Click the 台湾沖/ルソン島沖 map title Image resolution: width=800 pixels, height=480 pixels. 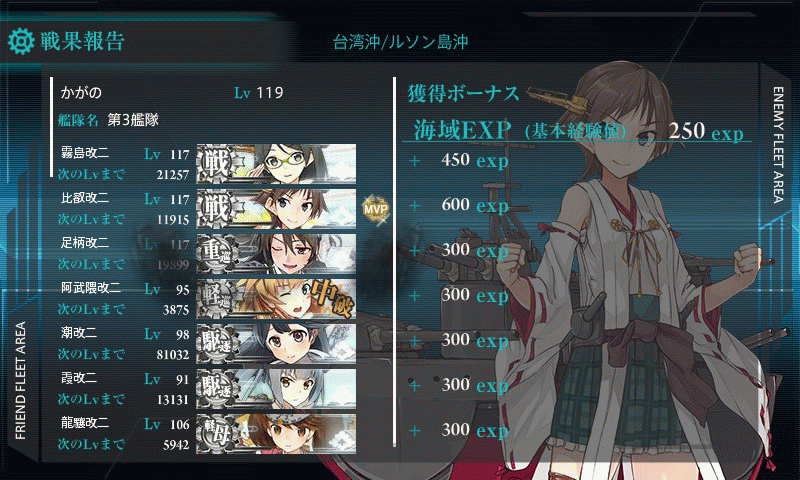401,42
